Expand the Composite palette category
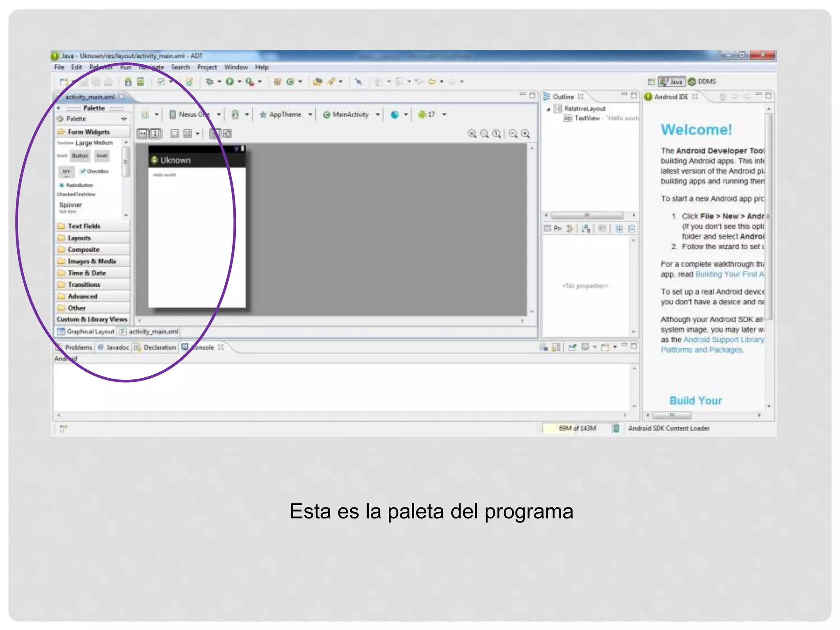The width and height of the screenshot is (840, 630). (x=93, y=249)
